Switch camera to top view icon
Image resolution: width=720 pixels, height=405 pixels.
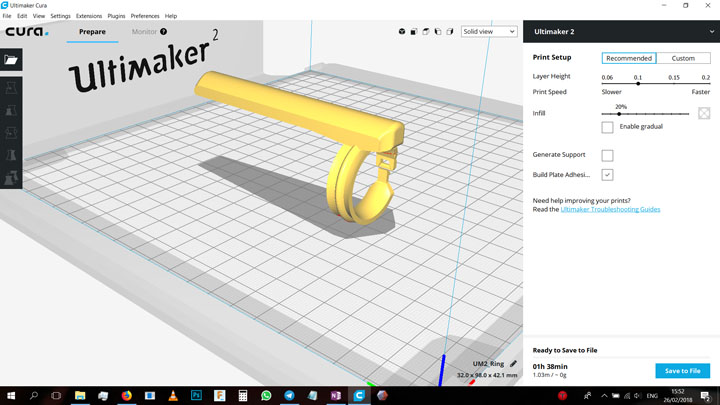tap(426, 32)
